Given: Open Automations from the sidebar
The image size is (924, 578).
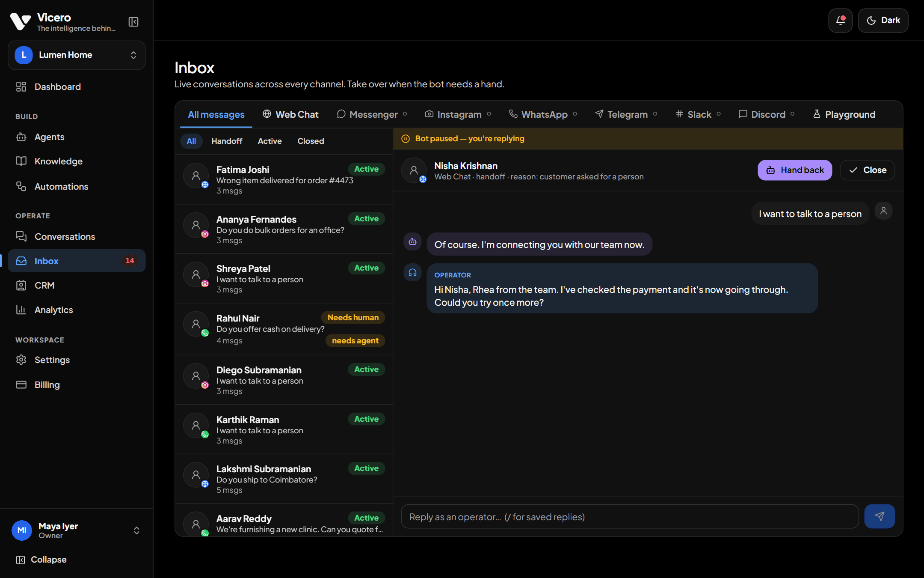Looking at the screenshot, I should coord(77,187).
